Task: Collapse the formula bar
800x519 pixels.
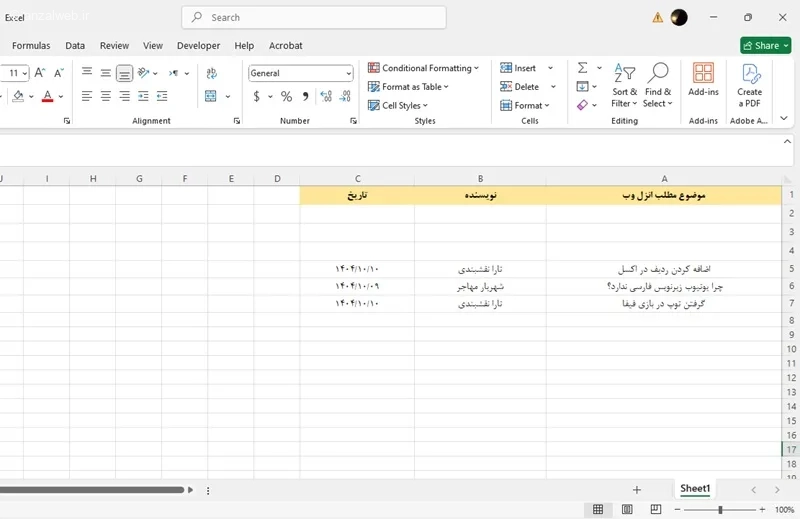Action: tap(787, 142)
